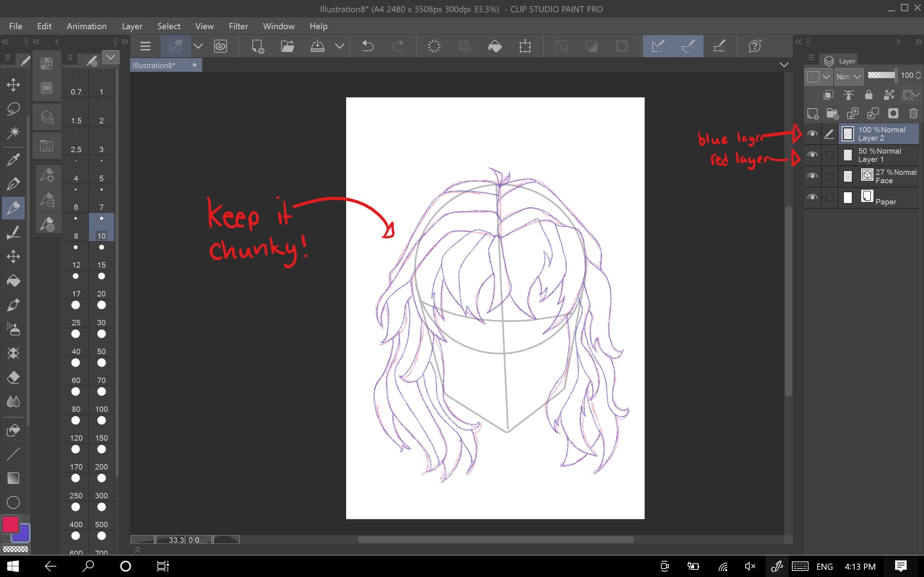Click the Save icon in command bar
Image resolution: width=924 pixels, height=577 pixels.
(317, 46)
